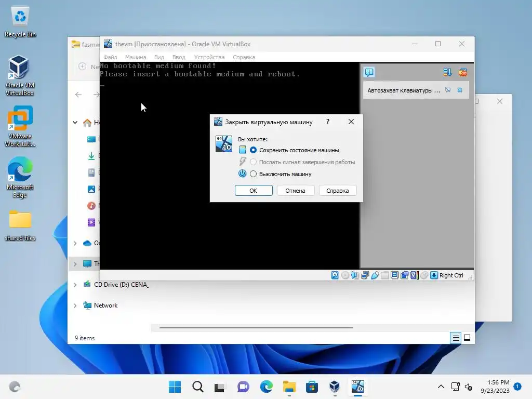Open taskbar Search
This screenshot has height=399, width=532.
point(198,387)
